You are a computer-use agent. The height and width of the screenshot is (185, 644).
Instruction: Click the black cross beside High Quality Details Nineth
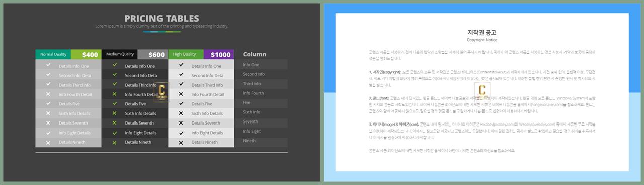click(x=181, y=142)
